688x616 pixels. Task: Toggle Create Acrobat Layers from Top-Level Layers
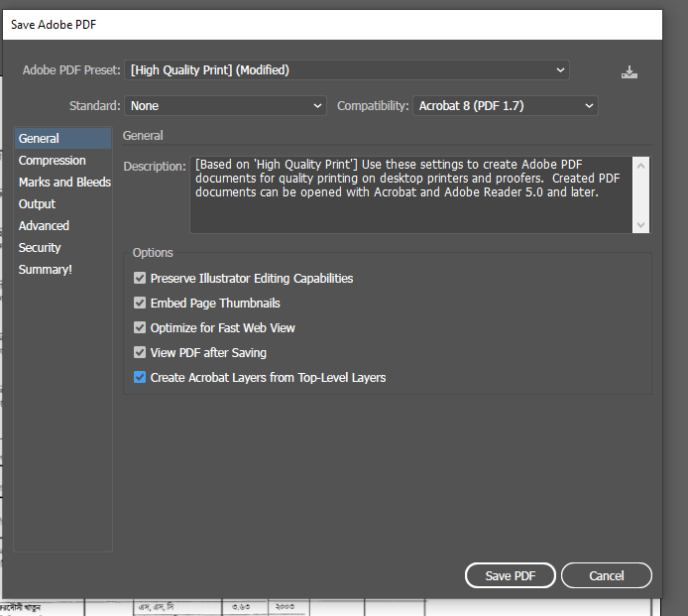click(x=140, y=377)
